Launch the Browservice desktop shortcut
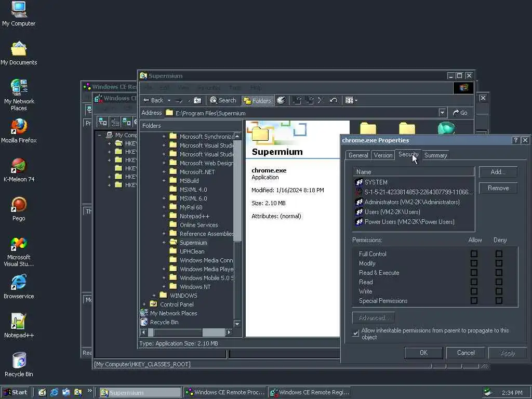Screen dimensions: 532x399 coord(19,287)
